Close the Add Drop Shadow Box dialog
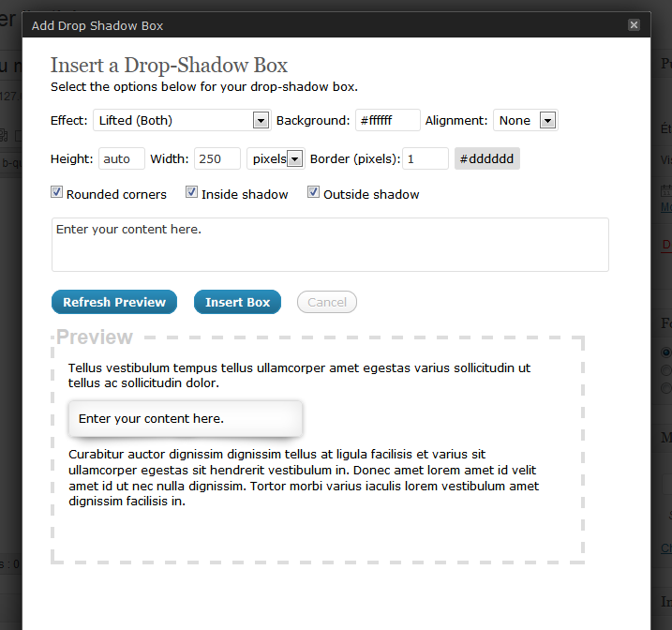The width and height of the screenshot is (672, 630). click(x=634, y=25)
